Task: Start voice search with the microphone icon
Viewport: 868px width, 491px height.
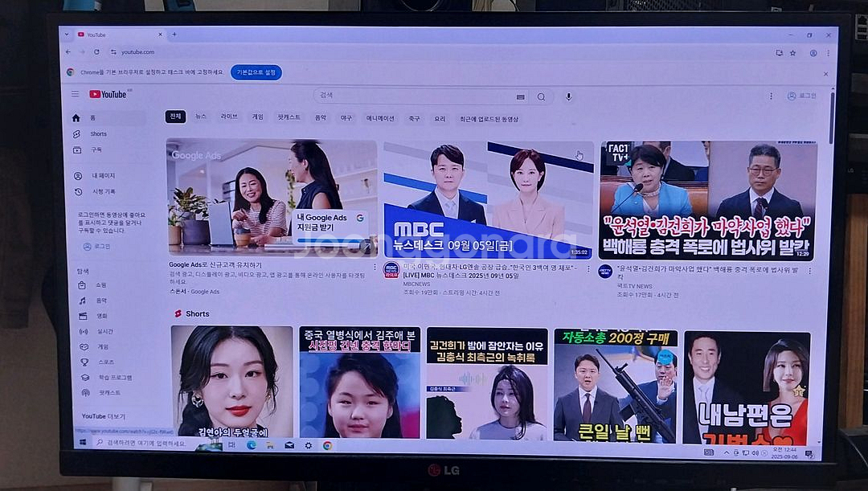Action: (569, 96)
